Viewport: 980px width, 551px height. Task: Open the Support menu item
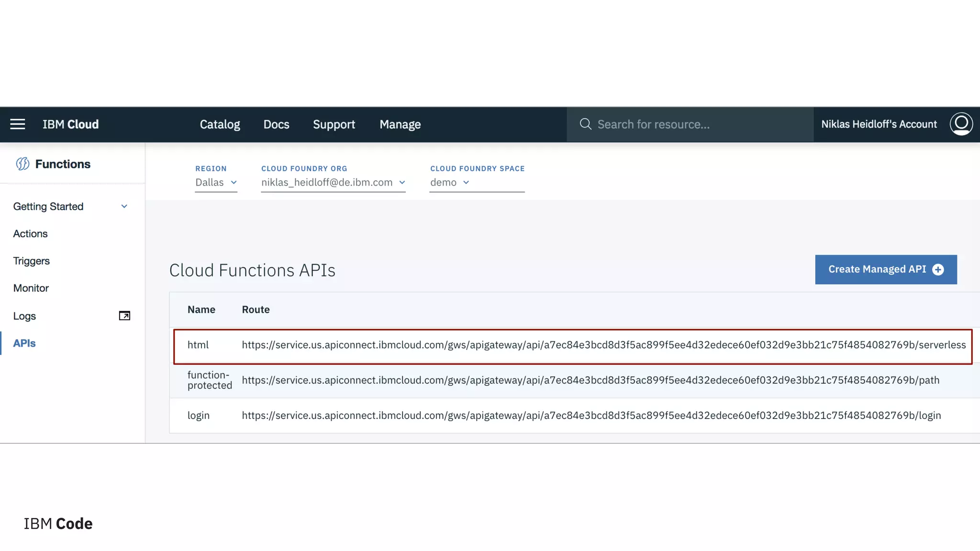[x=334, y=124]
